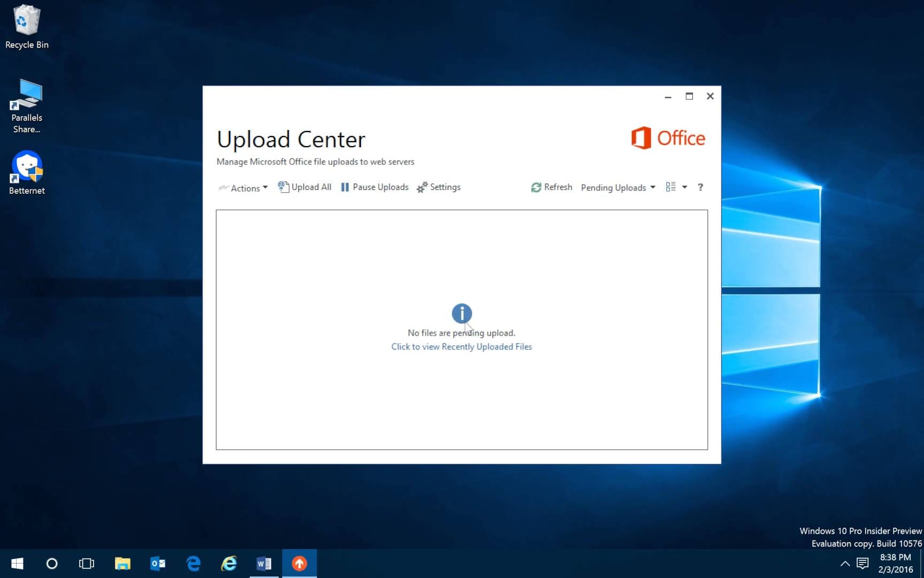
Task: Maximize the Upload Center window
Action: tap(689, 96)
